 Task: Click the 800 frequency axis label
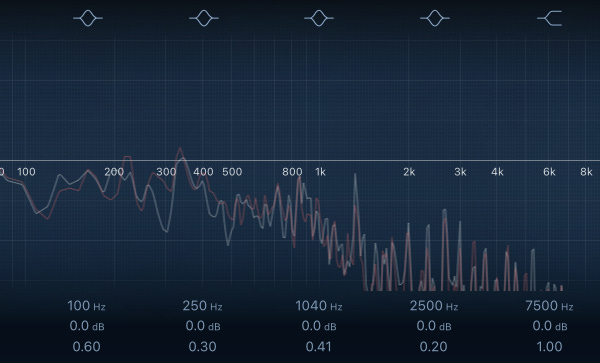tap(292, 172)
